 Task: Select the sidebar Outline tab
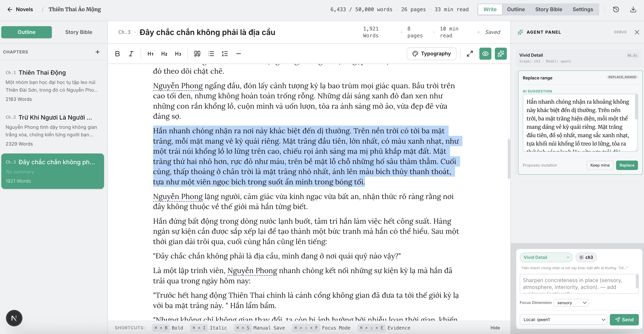coord(26,32)
